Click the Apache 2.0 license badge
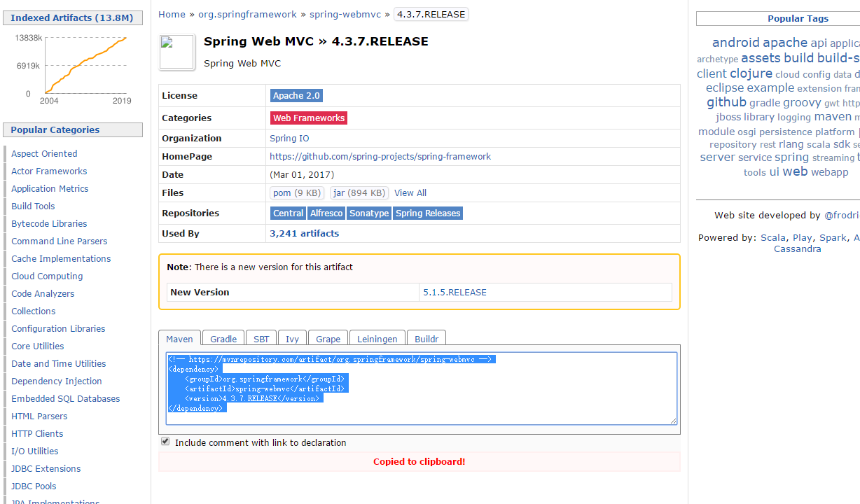Screen dimensions: 860x504 pos(296,96)
